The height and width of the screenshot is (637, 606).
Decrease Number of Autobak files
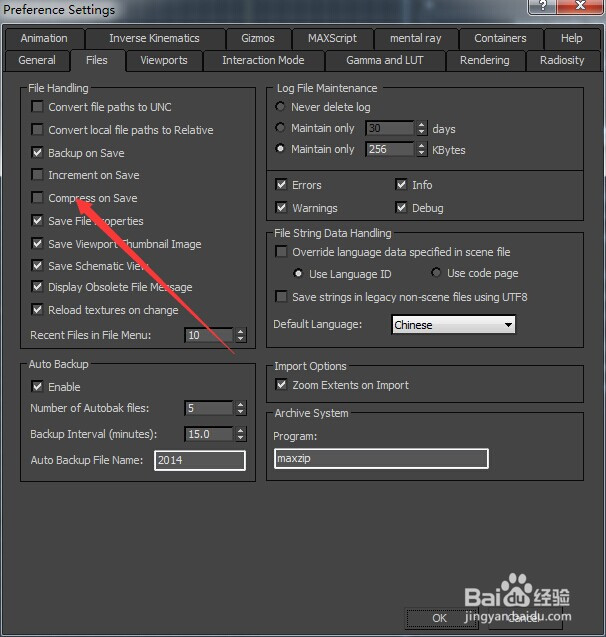tap(241, 412)
